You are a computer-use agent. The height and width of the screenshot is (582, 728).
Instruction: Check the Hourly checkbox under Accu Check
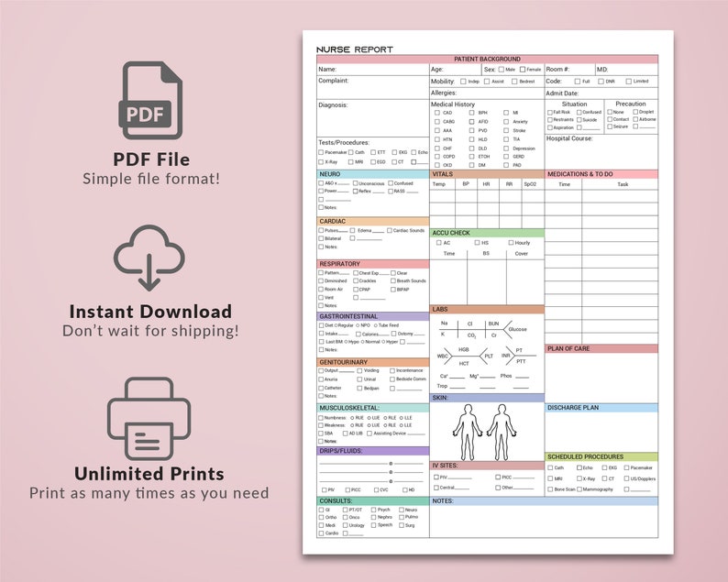pos(511,243)
